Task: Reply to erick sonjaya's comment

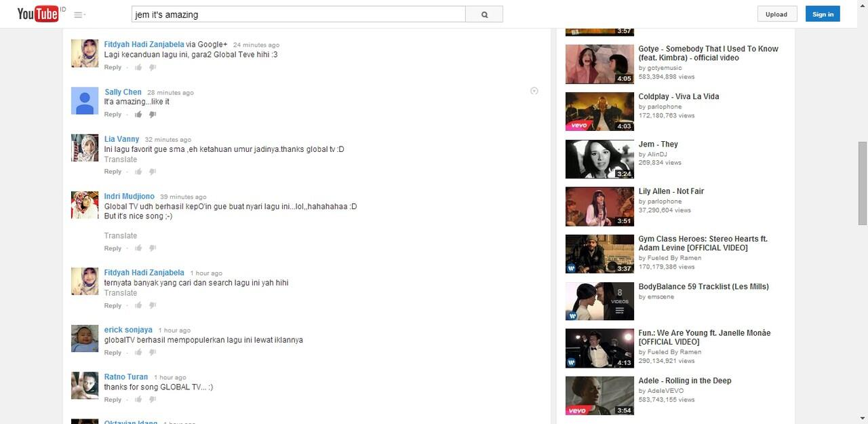Action: click(x=113, y=353)
